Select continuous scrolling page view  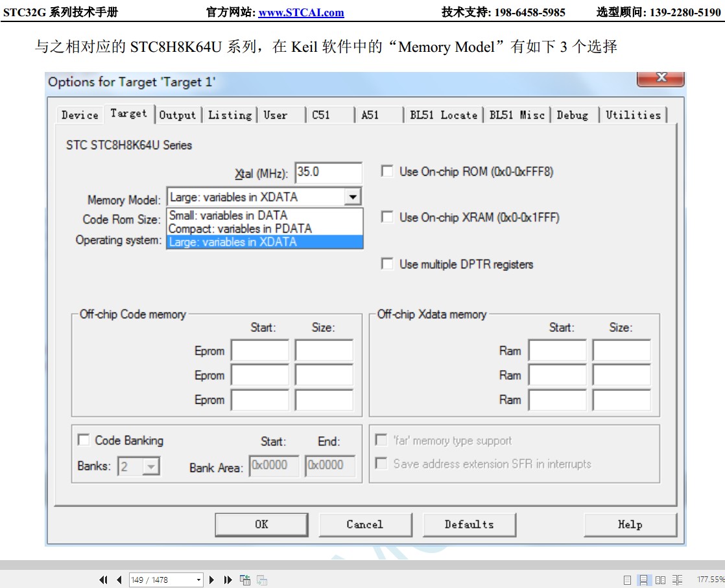point(643,580)
